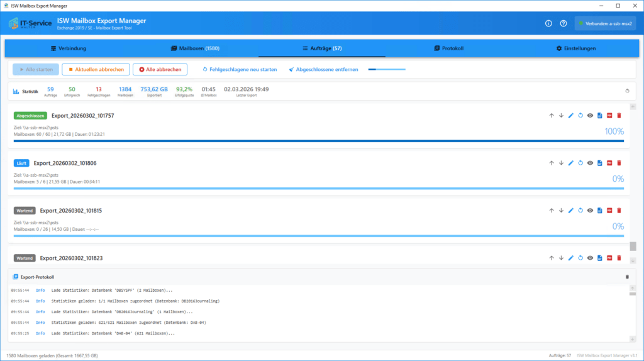This screenshot has height=361, width=644.
Task: Export Export_20260302_101757 report as PDF
Action: click(609, 116)
